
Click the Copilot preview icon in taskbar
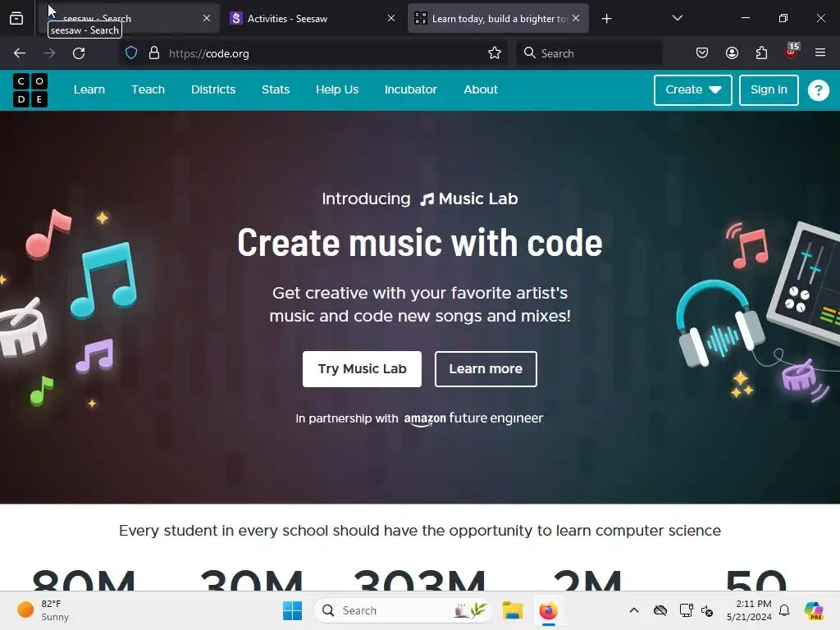[814, 610]
